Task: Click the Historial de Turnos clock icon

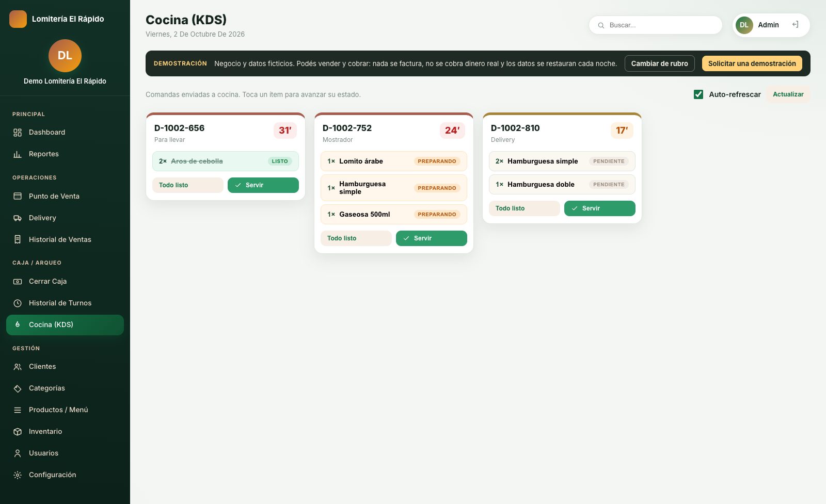Action: [x=18, y=303]
